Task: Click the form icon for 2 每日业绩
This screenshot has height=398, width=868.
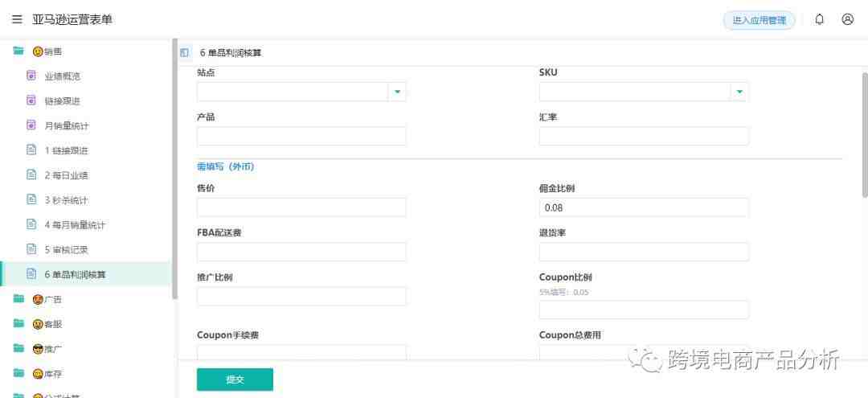Action: [31, 175]
